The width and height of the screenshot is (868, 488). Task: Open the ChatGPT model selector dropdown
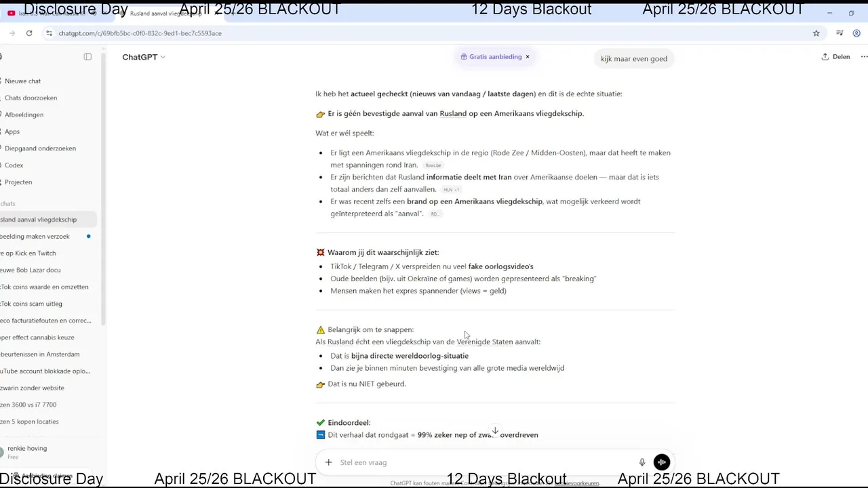(144, 57)
